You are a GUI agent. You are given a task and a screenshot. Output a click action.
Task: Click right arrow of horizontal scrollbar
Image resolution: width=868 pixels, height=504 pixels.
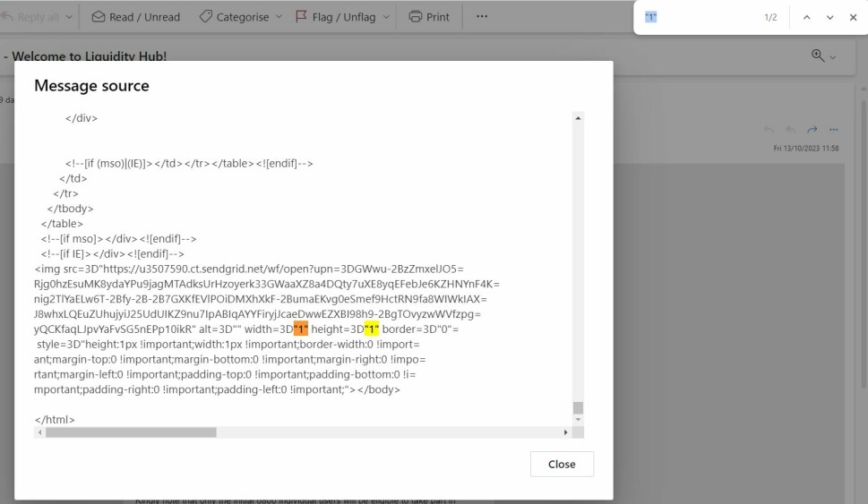coord(565,432)
